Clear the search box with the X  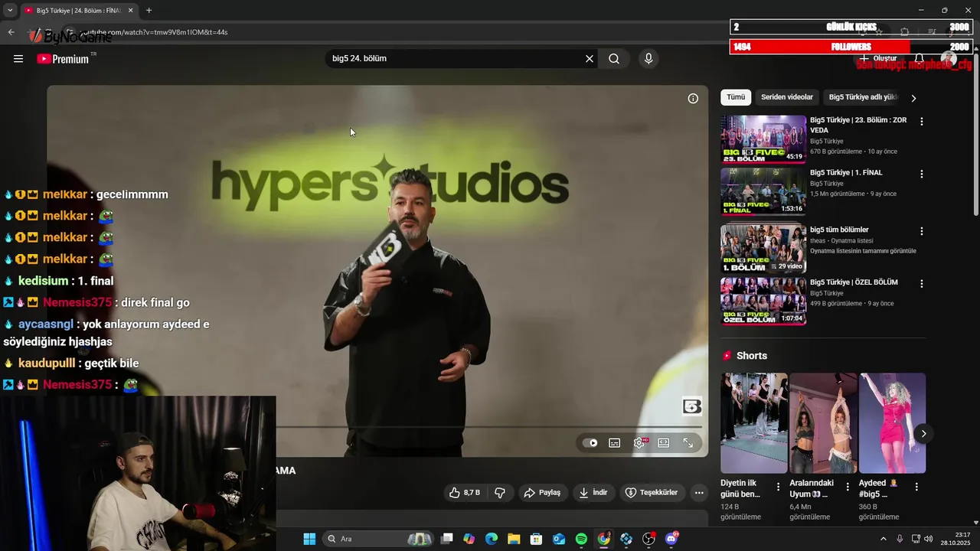tap(590, 59)
